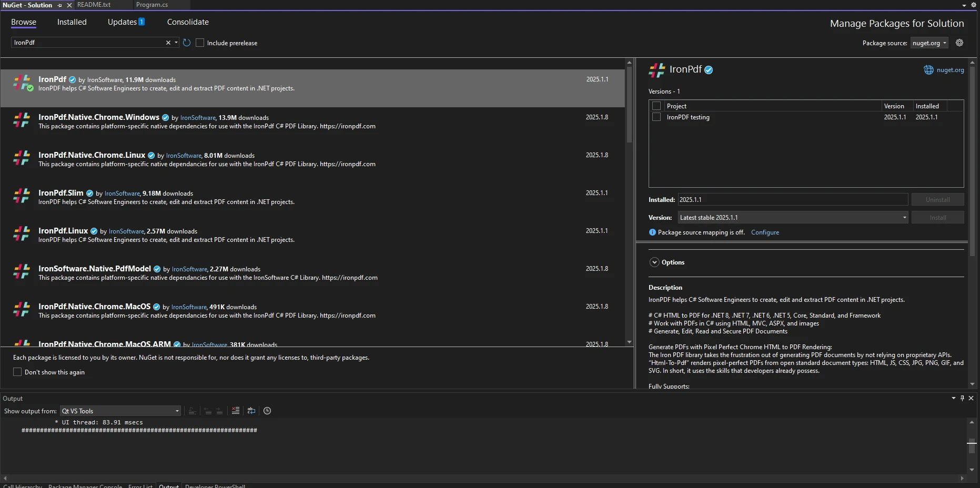This screenshot has width=980, height=488.
Task: Click the IronPdf.Linux package icon
Action: click(22, 234)
